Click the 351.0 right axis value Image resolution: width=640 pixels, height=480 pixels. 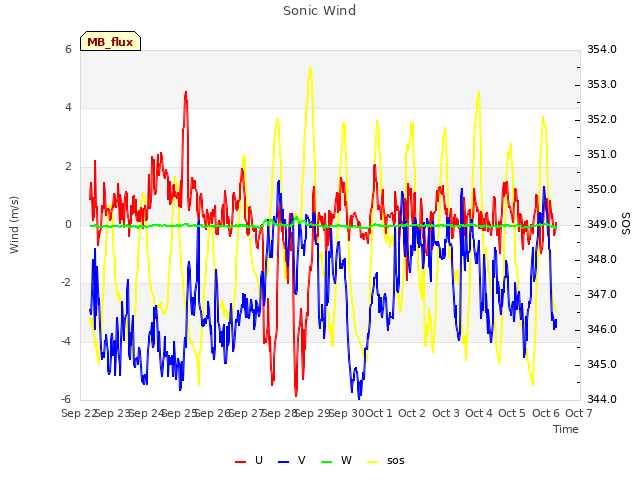click(602, 155)
